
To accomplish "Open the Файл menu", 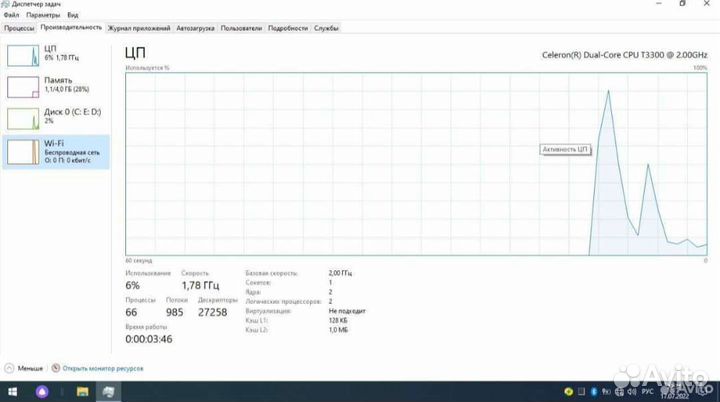I will [x=11, y=15].
